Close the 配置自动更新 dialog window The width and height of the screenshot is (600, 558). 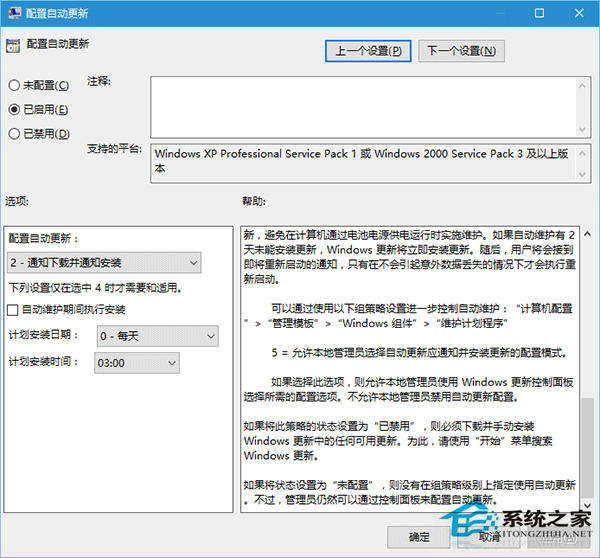click(x=579, y=13)
